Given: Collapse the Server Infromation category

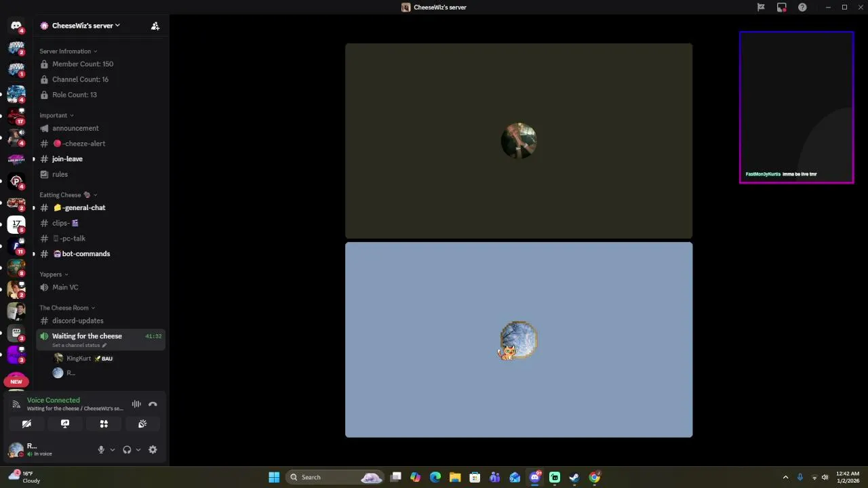Looking at the screenshot, I should click(68, 52).
